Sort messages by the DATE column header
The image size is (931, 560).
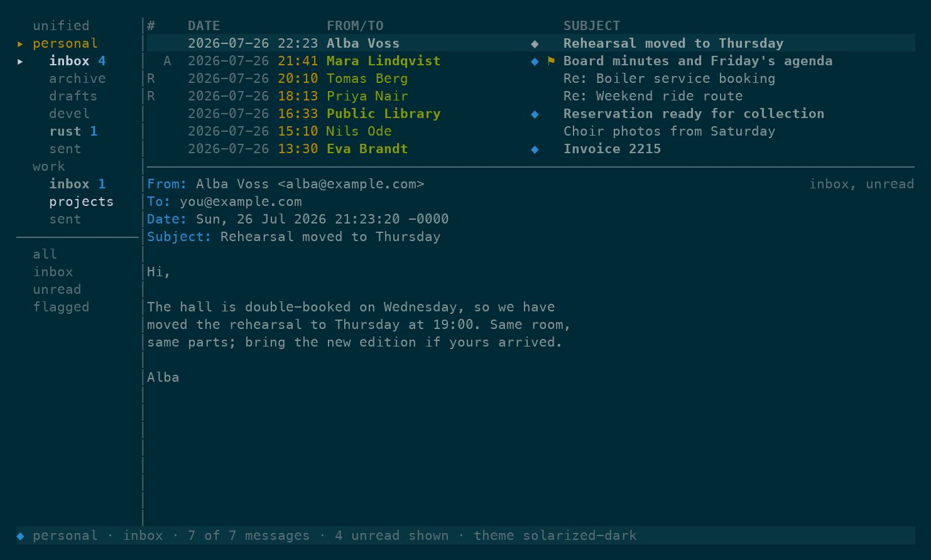(204, 26)
